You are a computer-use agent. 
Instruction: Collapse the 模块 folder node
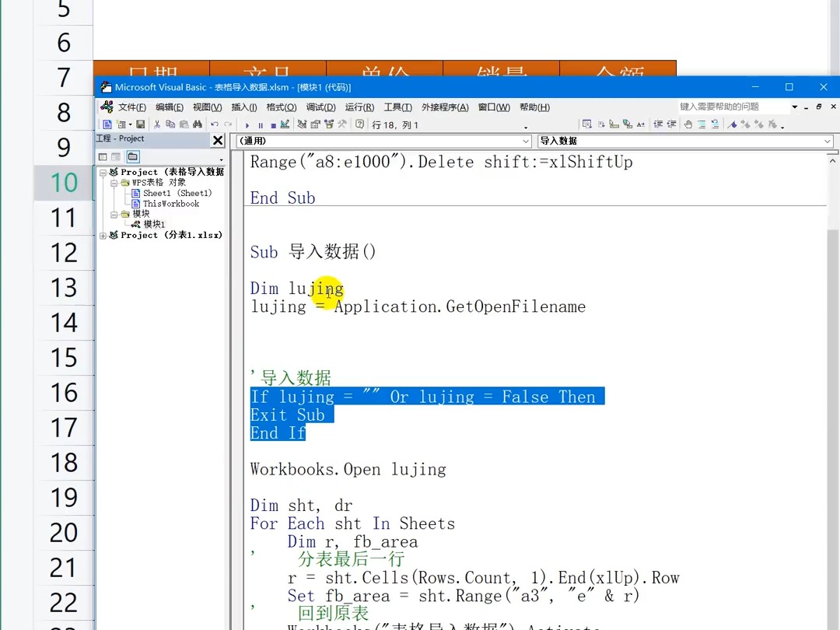click(114, 215)
